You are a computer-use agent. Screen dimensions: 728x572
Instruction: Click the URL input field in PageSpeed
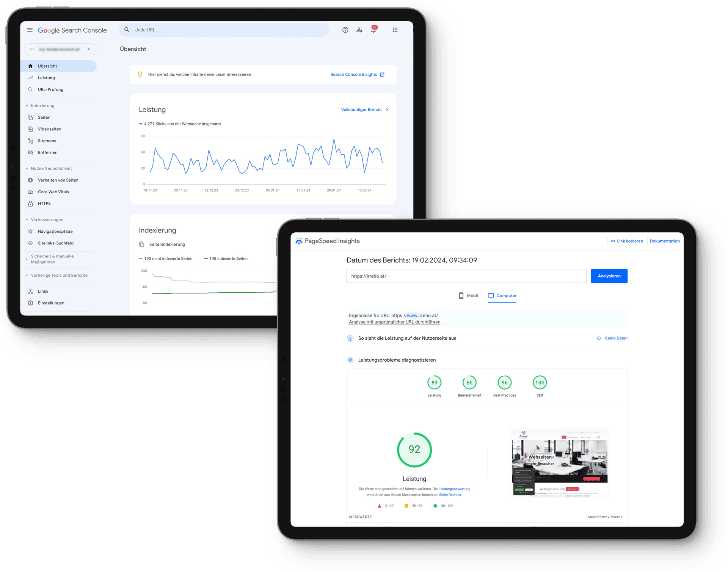[x=466, y=275]
